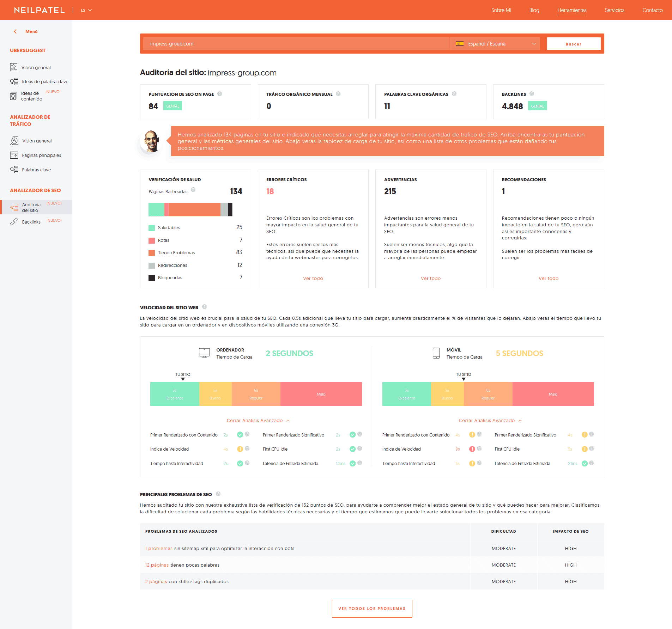Click the Saludables green color swatch
Viewport: 672px width, 629px height.
tap(152, 228)
